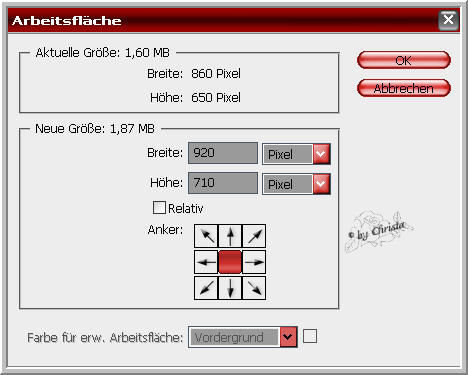468x375 pixels.
Task: Set anchor to bottom-center down arrow
Action: [x=230, y=288]
